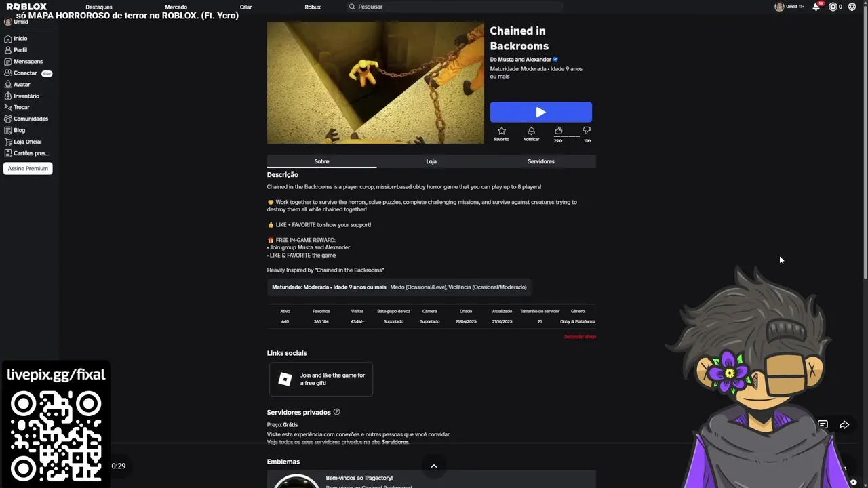Open the settings gear in the top bar
The width and height of the screenshot is (868, 488).
[852, 7]
